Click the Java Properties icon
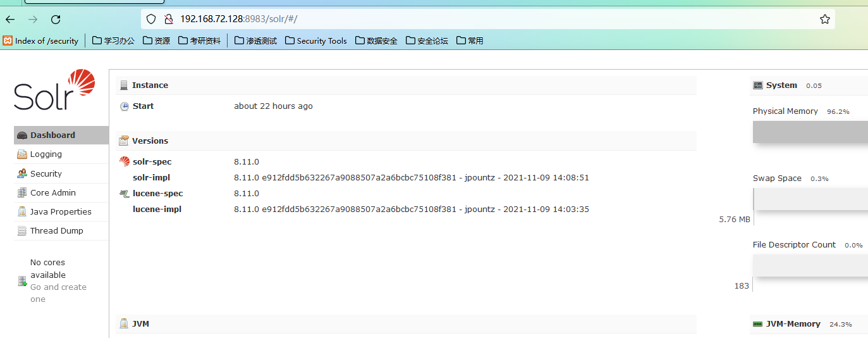 pyautogui.click(x=22, y=211)
